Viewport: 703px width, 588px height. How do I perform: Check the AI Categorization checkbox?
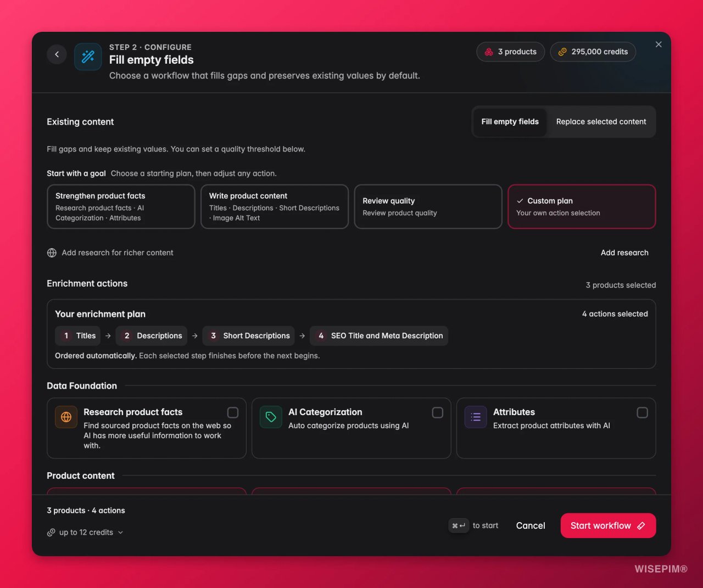click(438, 412)
